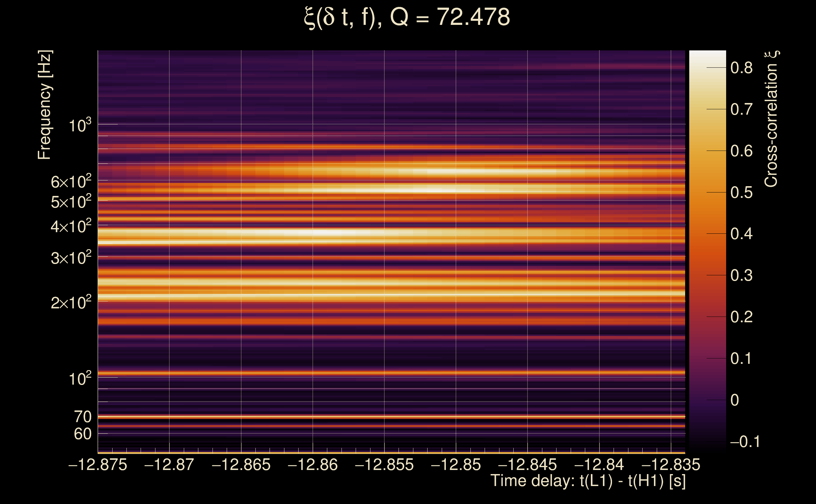Click the 70 Hz frequency tick label
Viewport: 816px width, 504px height.
pyautogui.click(x=83, y=417)
